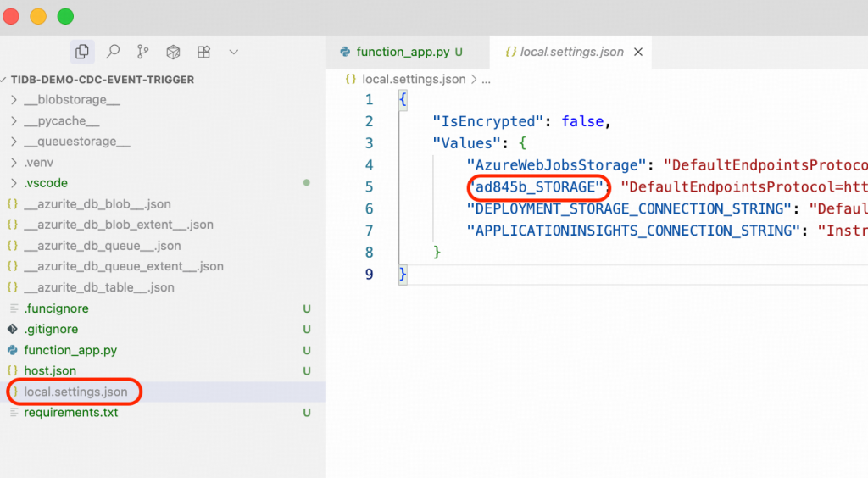The width and height of the screenshot is (868, 478).
Task: Expand the .venv folder
Action: [39, 162]
